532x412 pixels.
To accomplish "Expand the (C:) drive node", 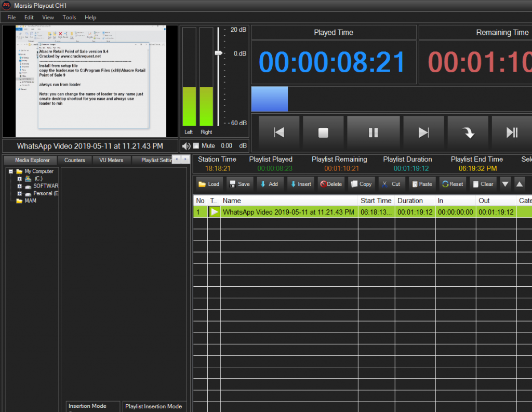I will pyautogui.click(x=19, y=179).
